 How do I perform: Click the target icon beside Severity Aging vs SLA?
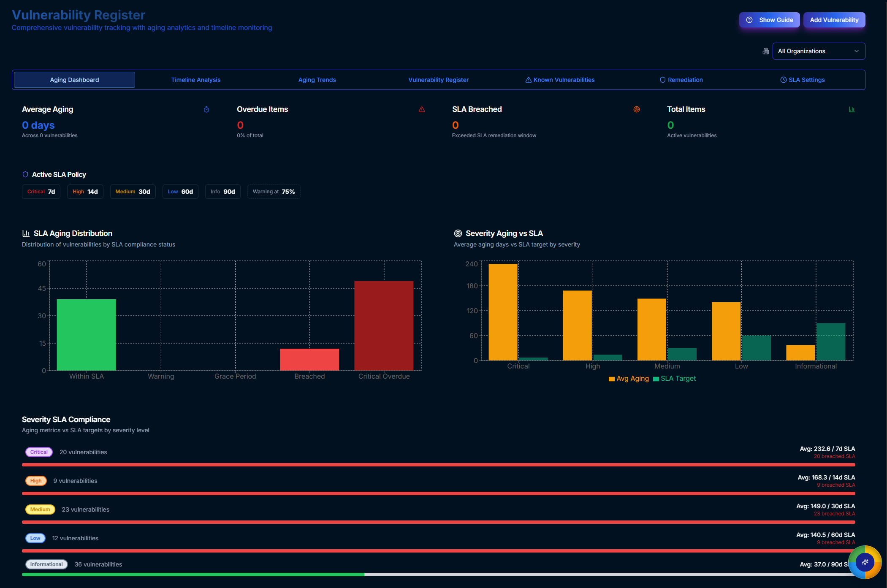(458, 233)
